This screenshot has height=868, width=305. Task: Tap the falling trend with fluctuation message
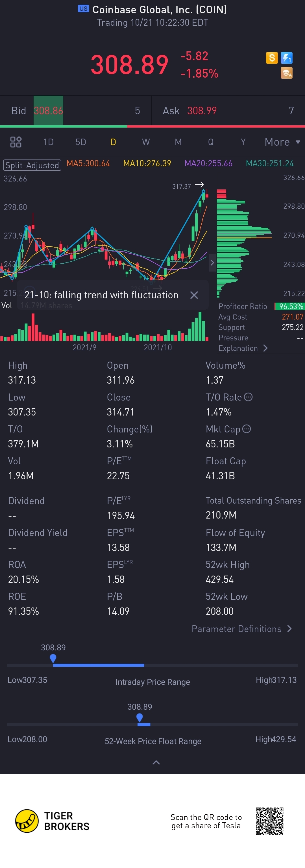[x=101, y=295]
